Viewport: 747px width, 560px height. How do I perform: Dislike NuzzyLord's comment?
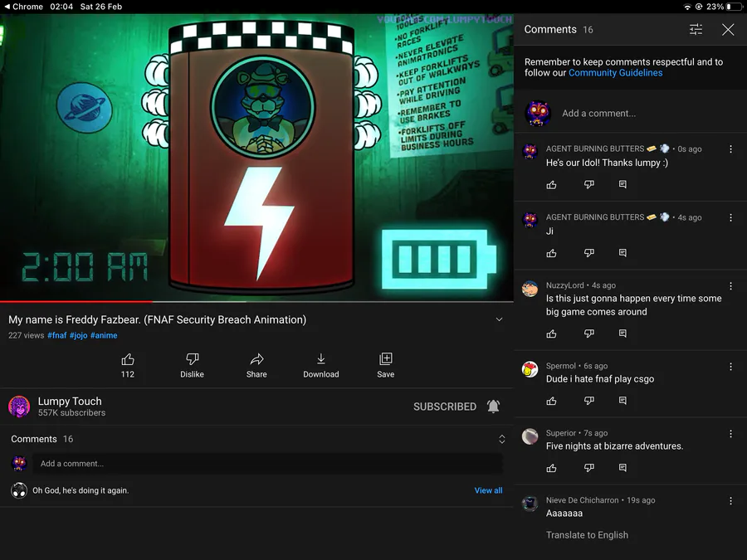[x=589, y=334]
